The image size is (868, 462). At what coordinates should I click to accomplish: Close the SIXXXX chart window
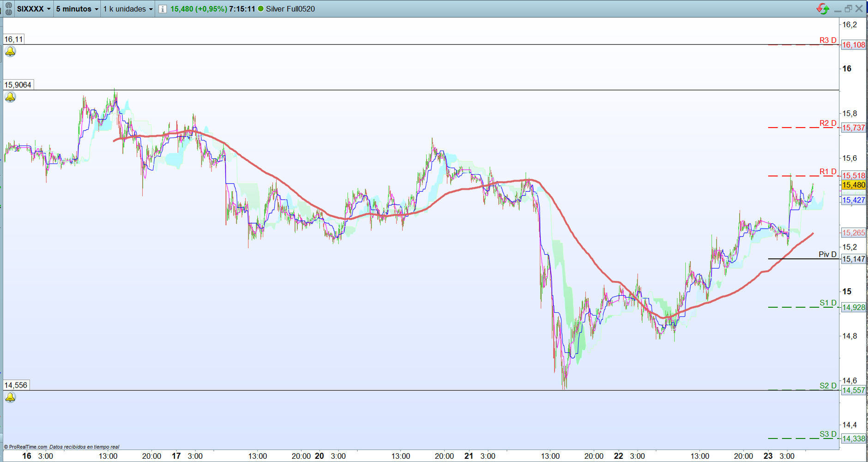click(x=859, y=9)
